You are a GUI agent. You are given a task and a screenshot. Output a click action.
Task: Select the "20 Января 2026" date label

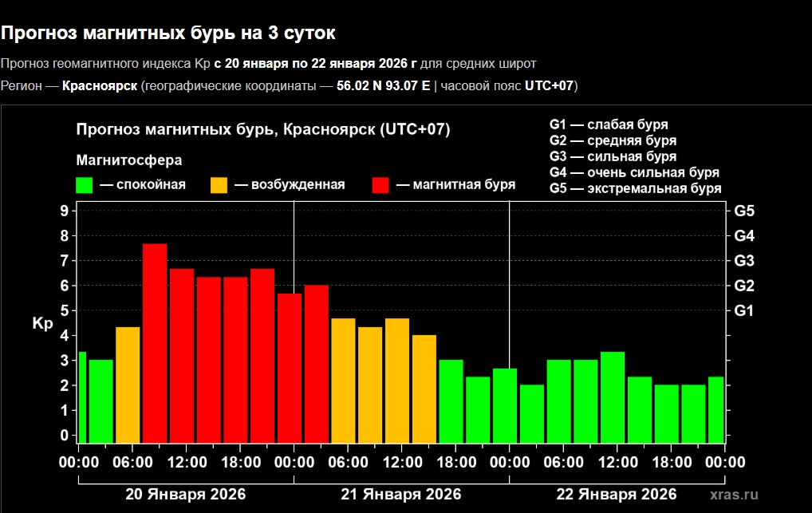tap(185, 493)
